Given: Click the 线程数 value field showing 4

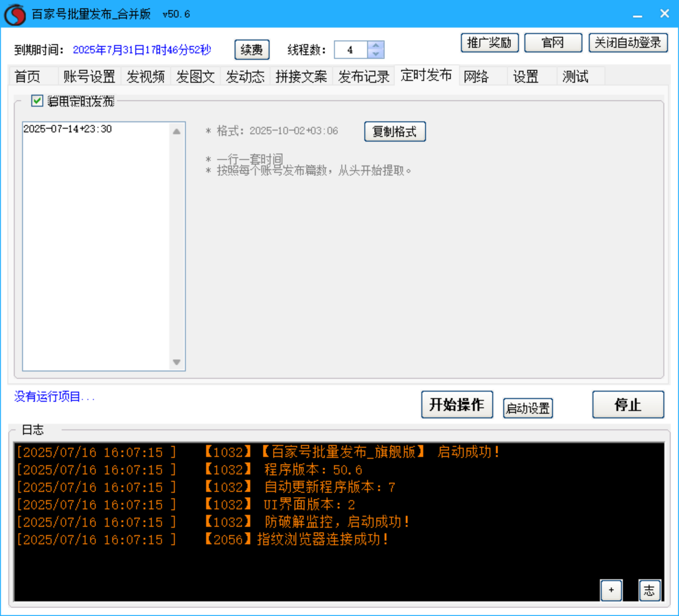Looking at the screenshot, I should point(351,50).
